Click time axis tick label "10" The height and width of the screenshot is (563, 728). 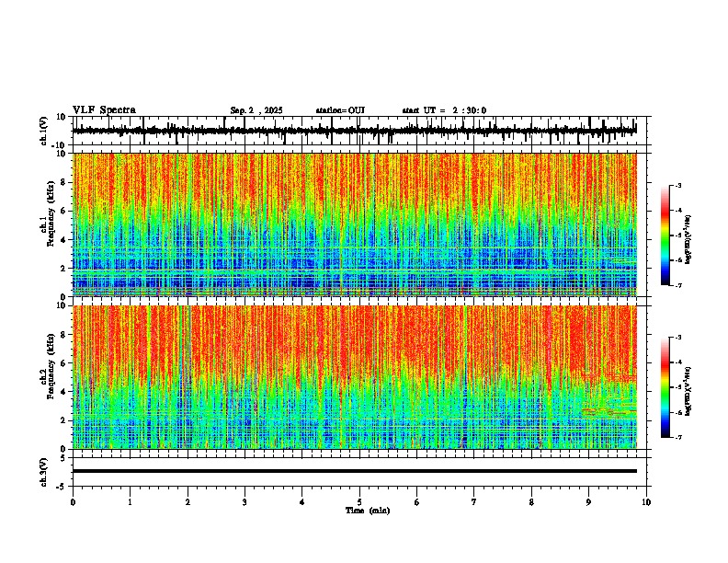646,502
